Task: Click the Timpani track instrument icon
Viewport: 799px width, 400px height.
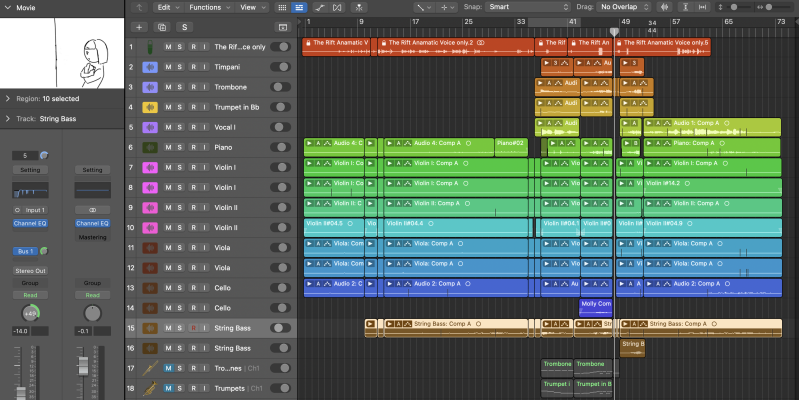Action: [149, 67]
